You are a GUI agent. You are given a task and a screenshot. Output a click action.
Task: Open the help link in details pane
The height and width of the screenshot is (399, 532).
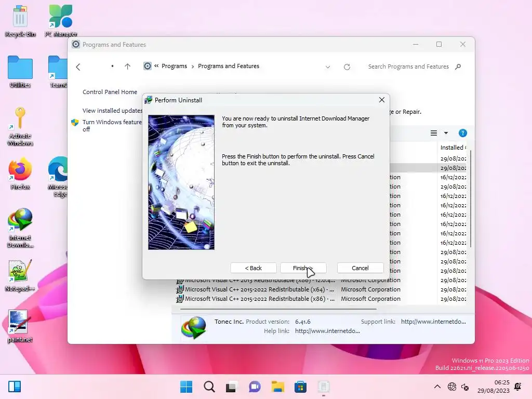point(327,331)
